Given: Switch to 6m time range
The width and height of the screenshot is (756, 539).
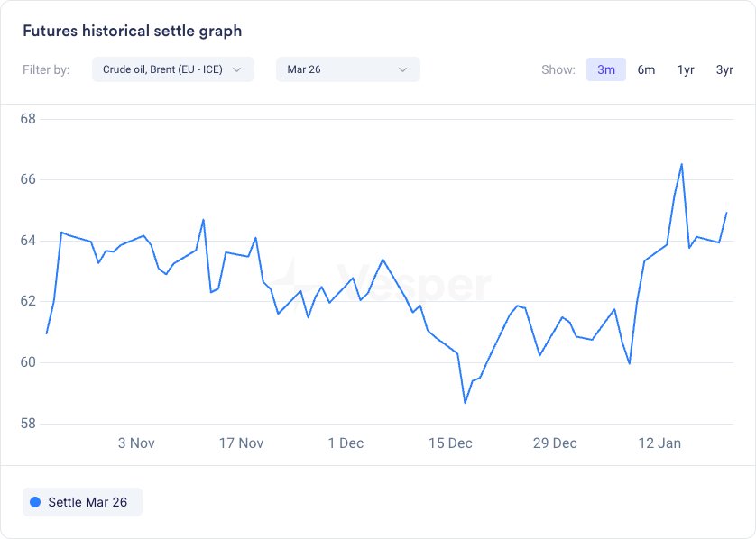Looking at the screenshot, I should 646,69.
